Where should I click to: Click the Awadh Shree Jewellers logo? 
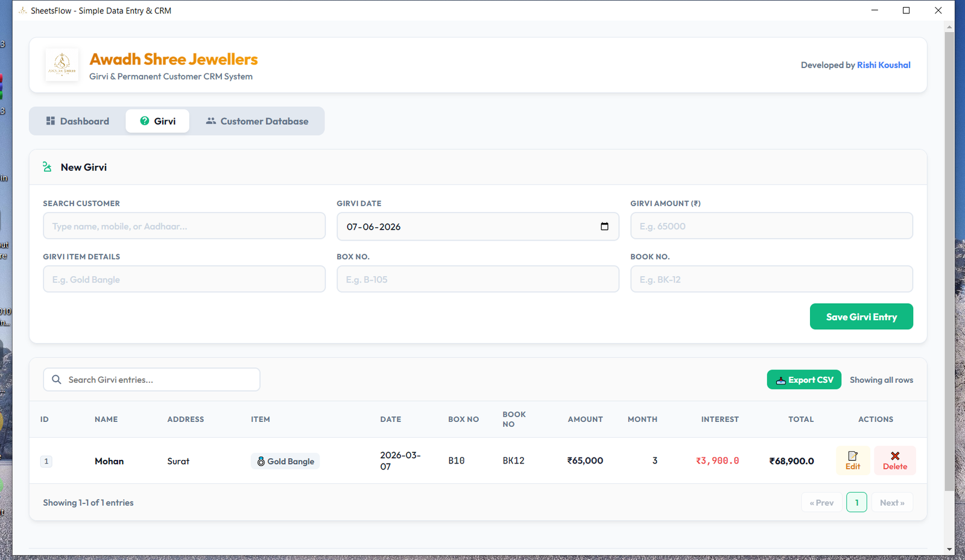click(62, 64)
